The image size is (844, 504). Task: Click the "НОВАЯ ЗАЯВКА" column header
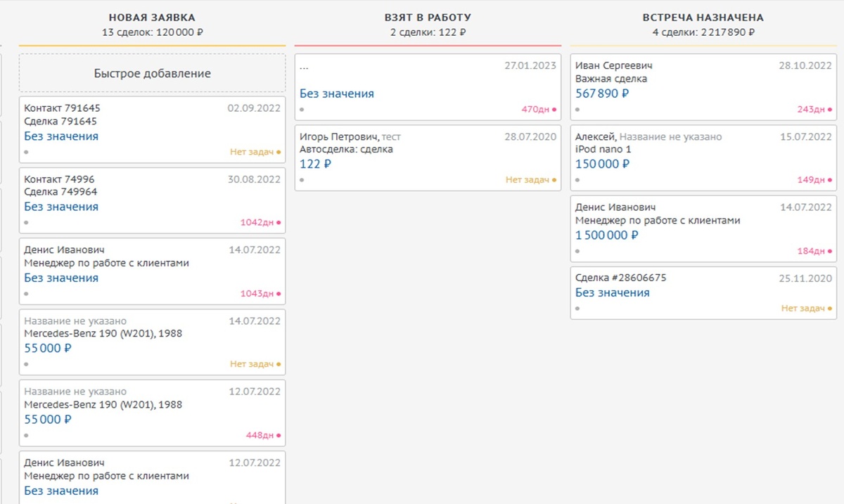[x=152, y=18]
